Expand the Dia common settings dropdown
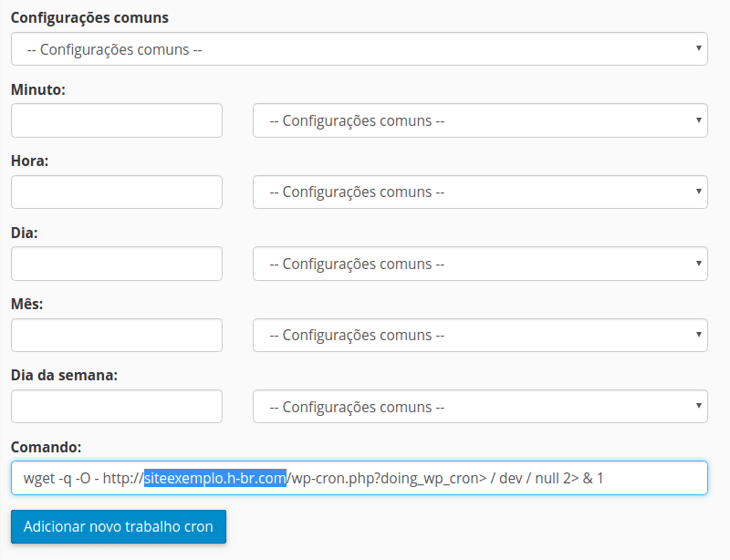730x560 pixels. click(480, 264)
